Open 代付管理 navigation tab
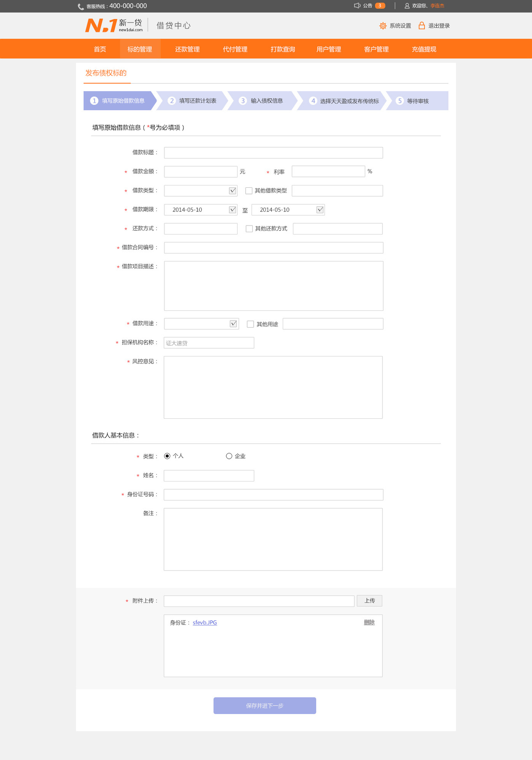 235,49
